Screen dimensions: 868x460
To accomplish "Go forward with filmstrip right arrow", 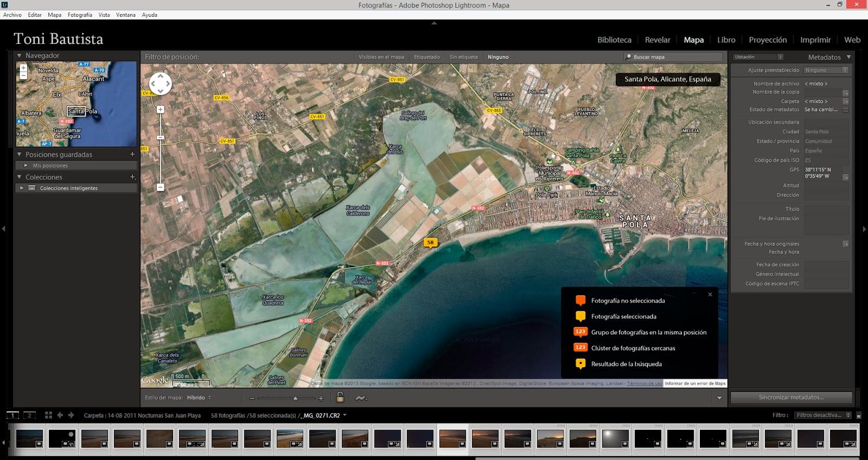I will (x=71, y=415).
